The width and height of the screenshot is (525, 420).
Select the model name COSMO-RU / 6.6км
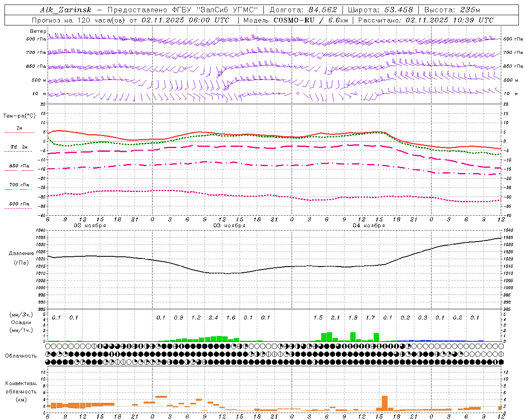click(310, 20)
